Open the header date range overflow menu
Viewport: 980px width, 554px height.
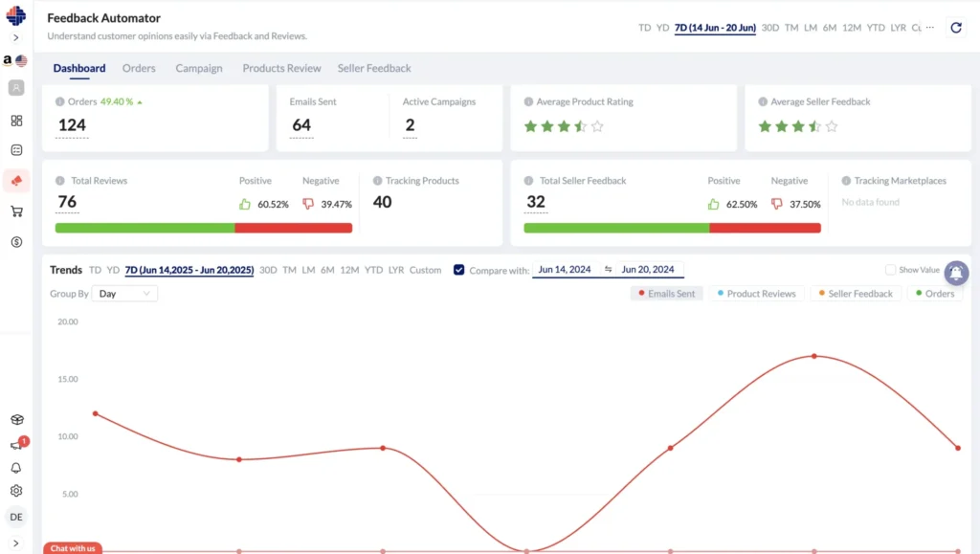click(x=930, y=28)
